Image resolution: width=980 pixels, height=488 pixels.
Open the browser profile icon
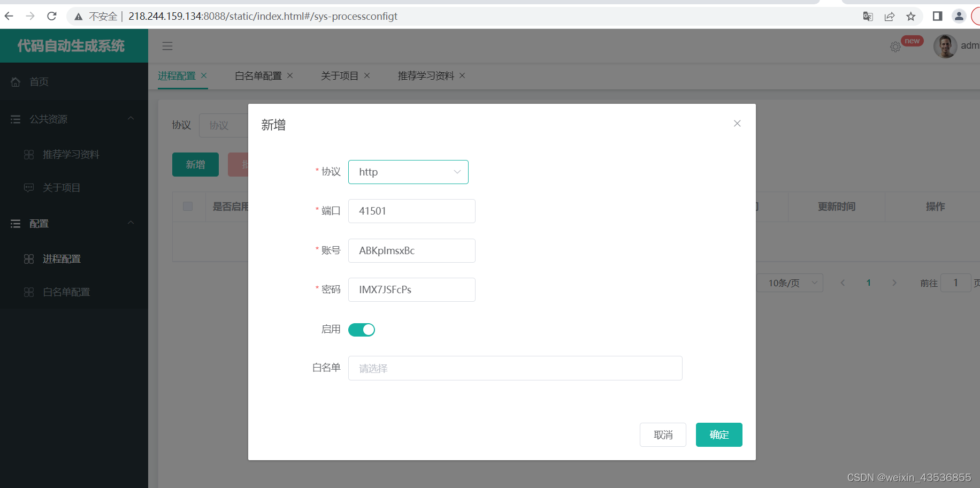959,16
